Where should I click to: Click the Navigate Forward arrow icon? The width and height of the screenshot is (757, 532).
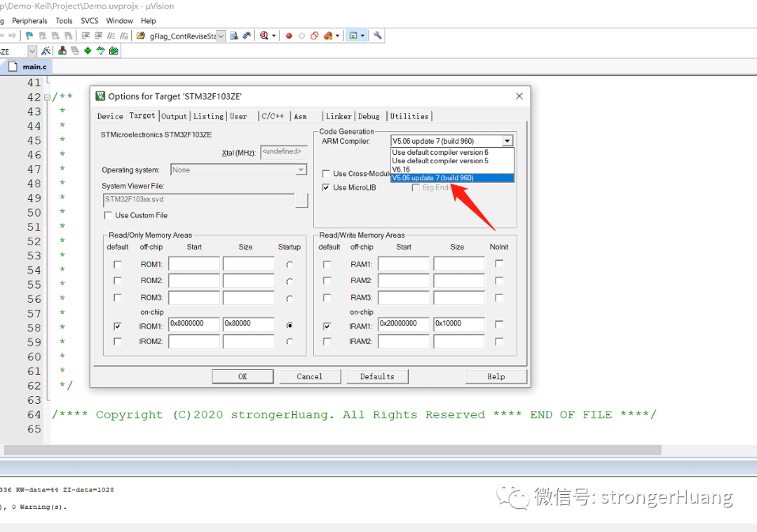point(13,36)
